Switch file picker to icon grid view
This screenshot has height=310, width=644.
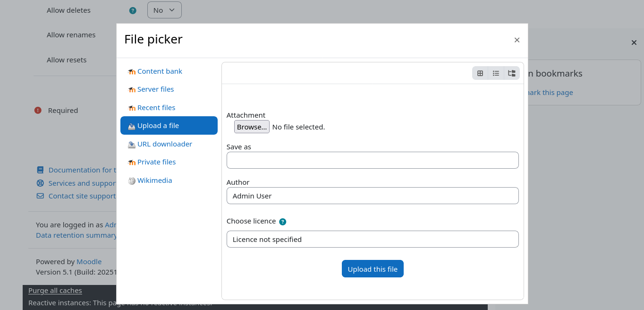(x=480, y=73)
